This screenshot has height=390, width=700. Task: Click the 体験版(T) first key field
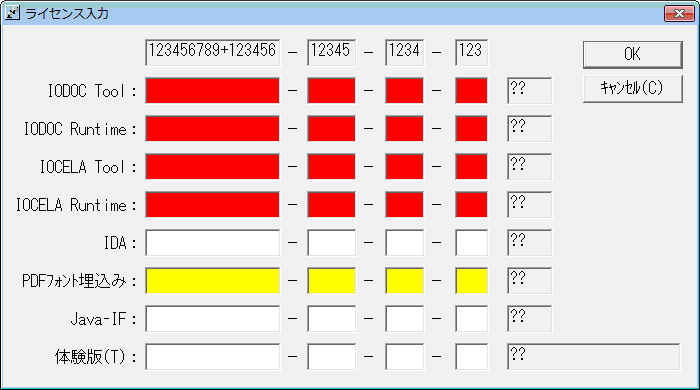coord(212,357)
